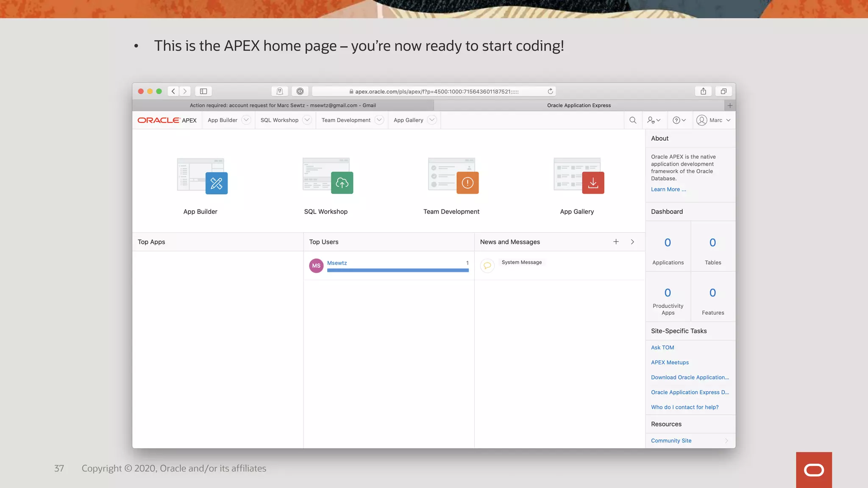This screenshot has width=868, height=488.
Task: Expand the Community Site row chevron
Action: click(x=726, y=441)
